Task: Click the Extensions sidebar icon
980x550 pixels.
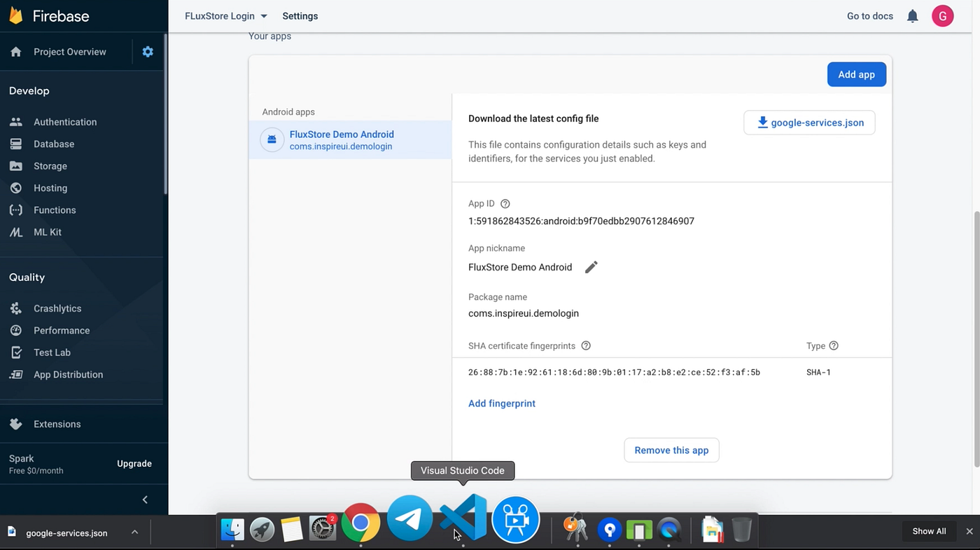Action: point(16,424)
